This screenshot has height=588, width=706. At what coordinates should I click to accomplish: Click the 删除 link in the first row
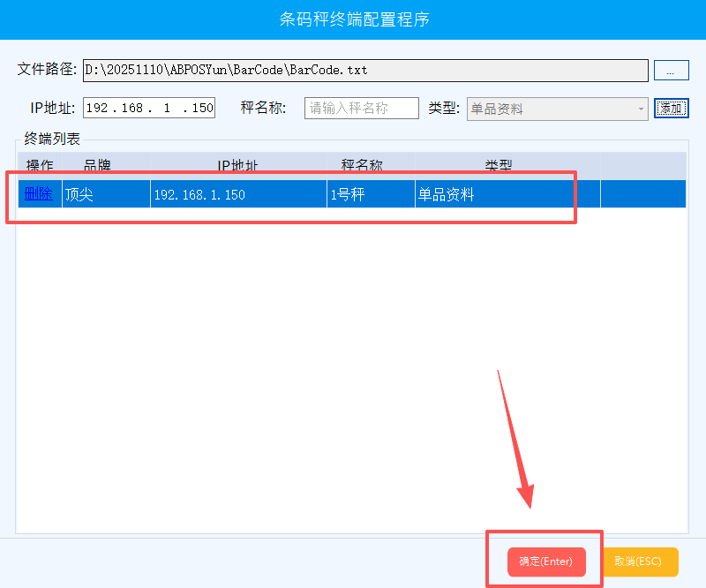[39, 194]
